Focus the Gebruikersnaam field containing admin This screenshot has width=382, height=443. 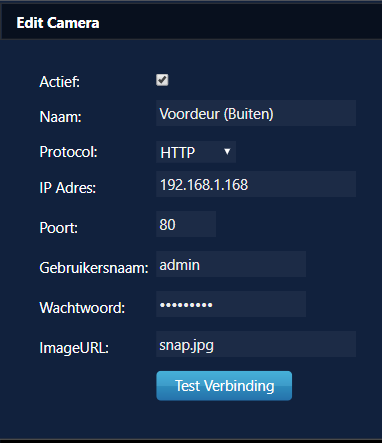click(x=231, y=264)
